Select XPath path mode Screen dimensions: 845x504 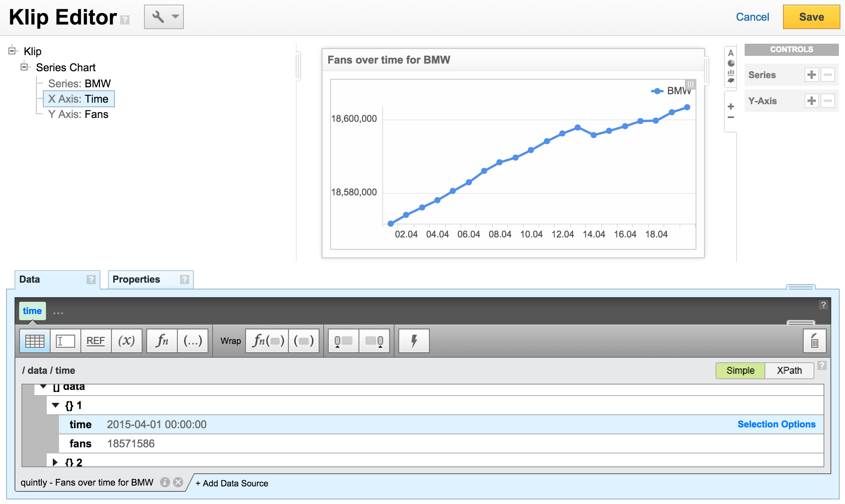pyautogui.click(x=789, y=370)
